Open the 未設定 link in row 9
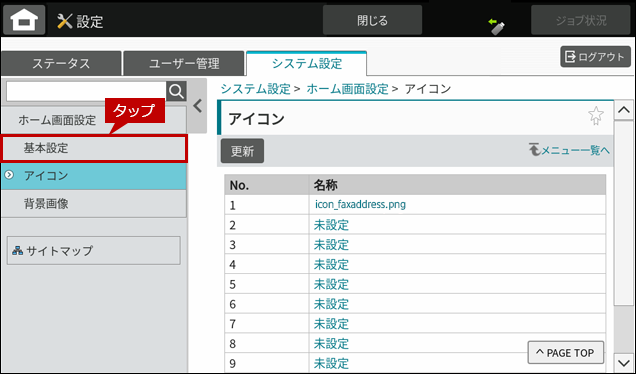This screenshot has height=374, width=636. click(331, 363)
